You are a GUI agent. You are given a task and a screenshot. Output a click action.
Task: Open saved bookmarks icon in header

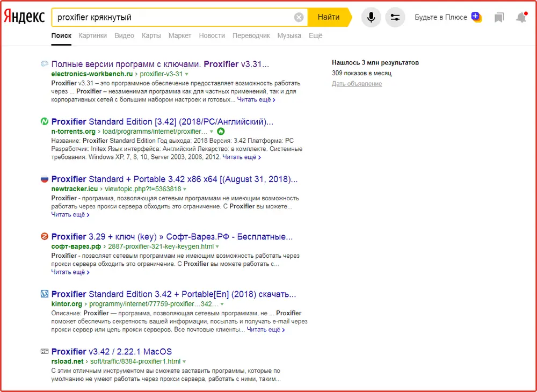point(499,18)
